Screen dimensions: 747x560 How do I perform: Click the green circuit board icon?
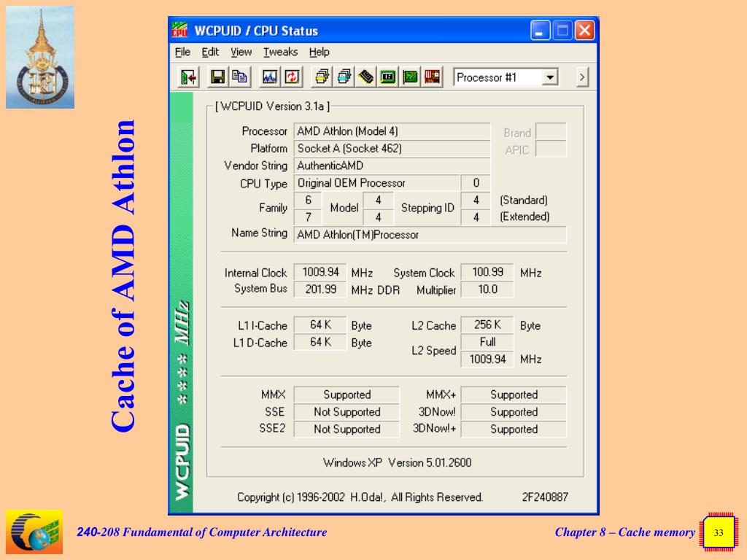point(410,77)
